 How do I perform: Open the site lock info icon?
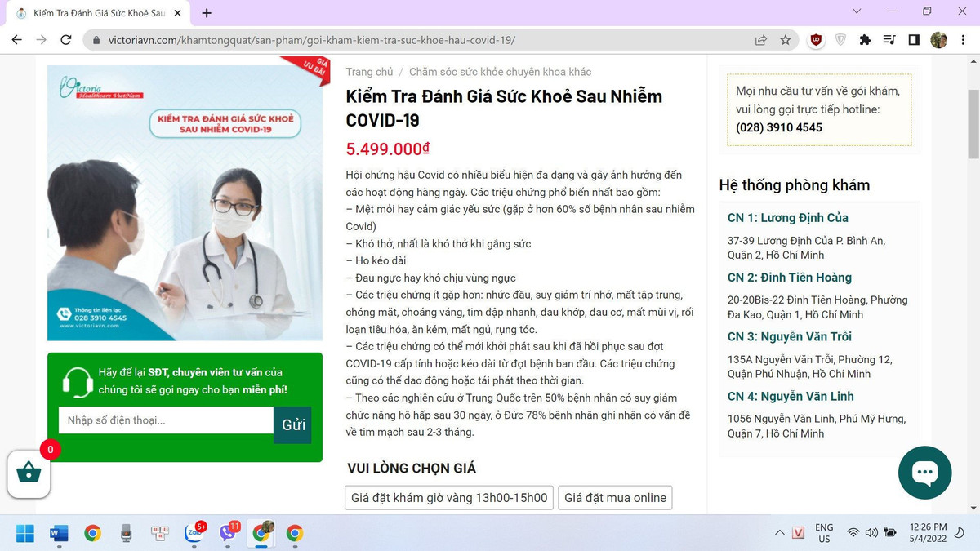(x=96, y=40)
